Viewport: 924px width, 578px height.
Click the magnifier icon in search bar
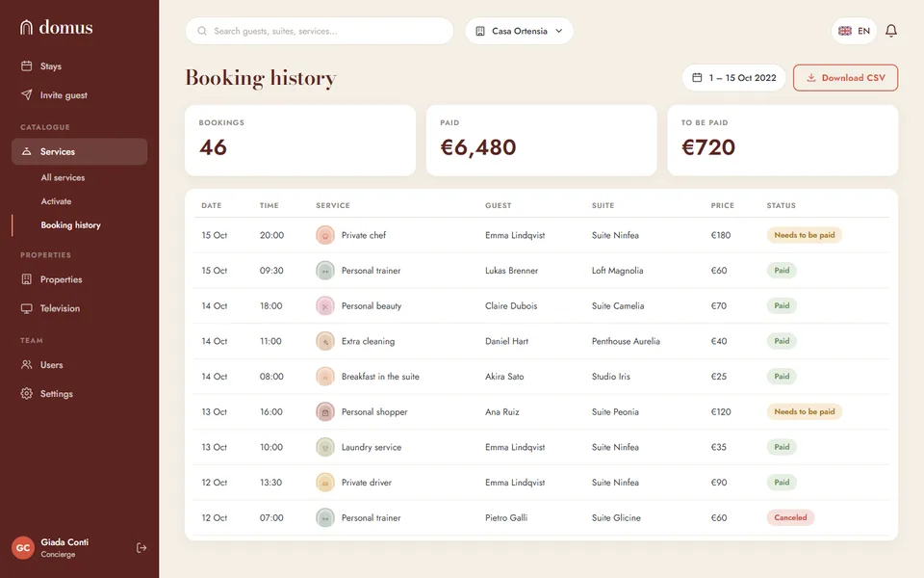[202, 31]
